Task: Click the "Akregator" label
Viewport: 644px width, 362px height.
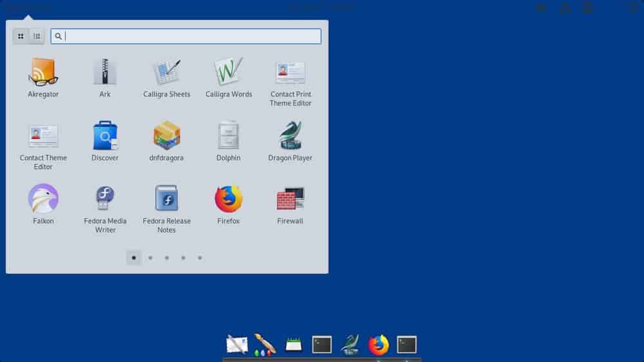Action: pos(43,94)
